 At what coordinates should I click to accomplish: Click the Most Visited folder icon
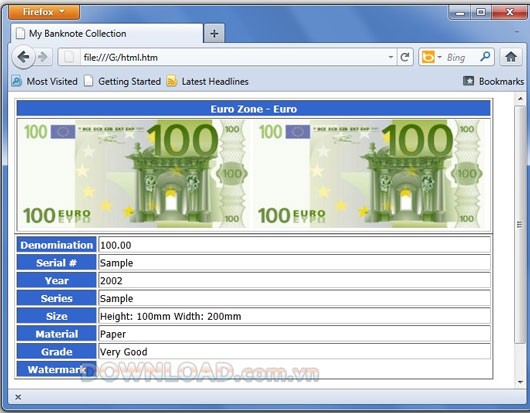17,81
